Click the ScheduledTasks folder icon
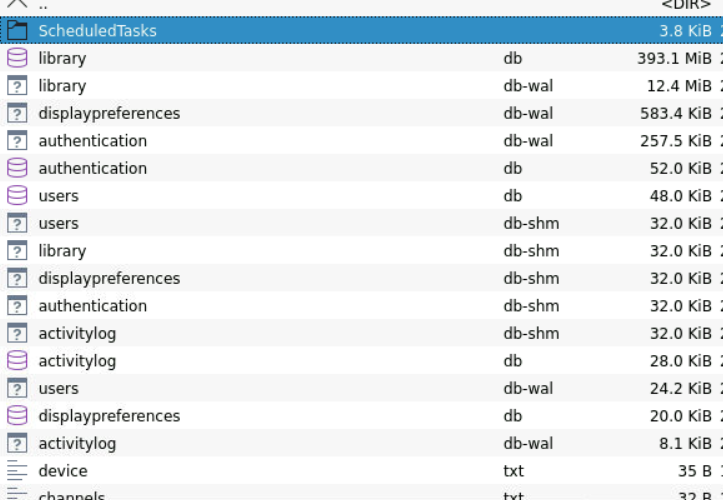Image resolution: width=723 pixels, height=500 pixels. coord(17,31)
